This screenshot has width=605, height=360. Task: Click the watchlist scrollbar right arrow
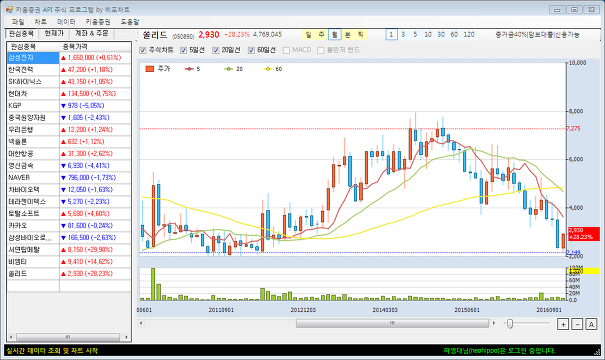126,337
